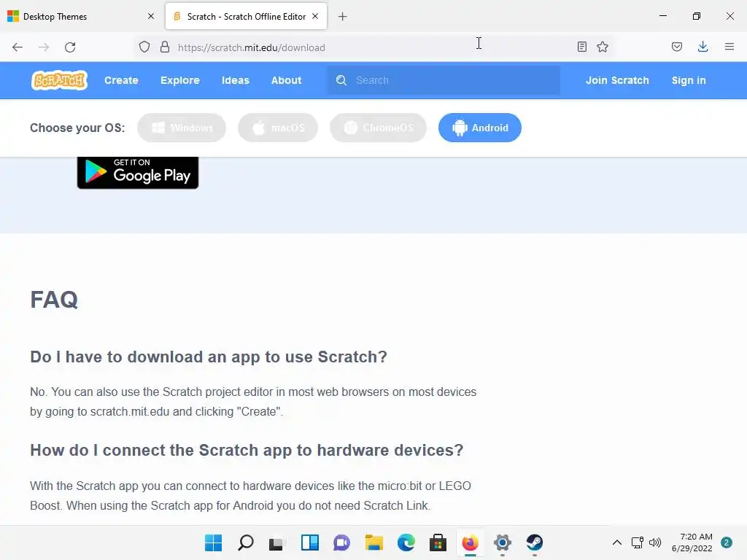747x560 pixels.
Task: Select the Scratch Offline Editor tab
Action: coord(247,16)
